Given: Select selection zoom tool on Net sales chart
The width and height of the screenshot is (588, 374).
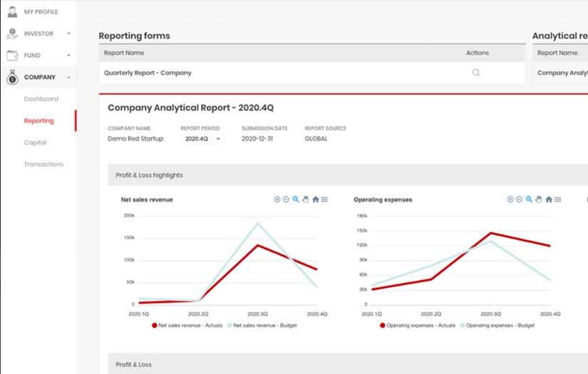Looking at the screenshot, I should pyautogui.click(x=296, y=199).
